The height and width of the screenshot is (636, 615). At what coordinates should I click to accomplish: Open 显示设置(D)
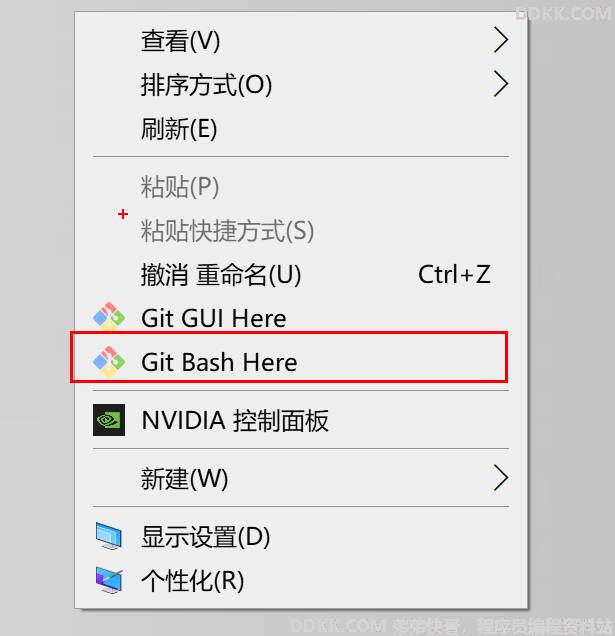[301, 537]
